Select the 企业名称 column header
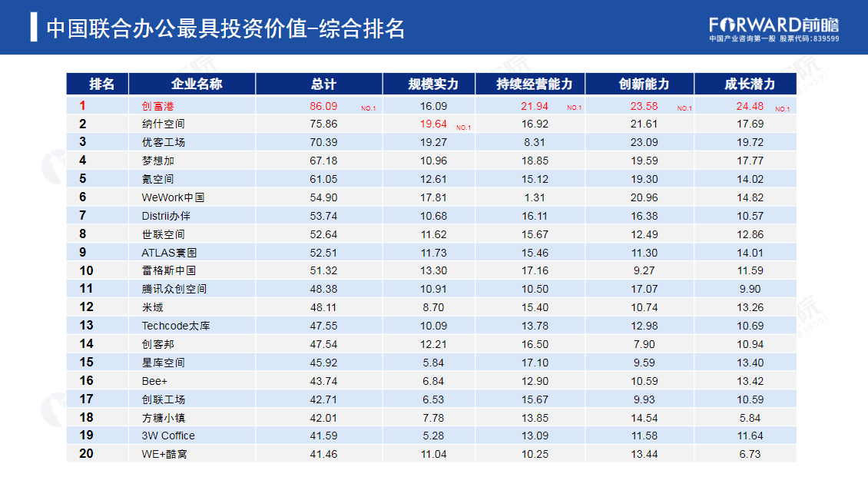This screenshot has width=868, height=487. tap(192, 84)
